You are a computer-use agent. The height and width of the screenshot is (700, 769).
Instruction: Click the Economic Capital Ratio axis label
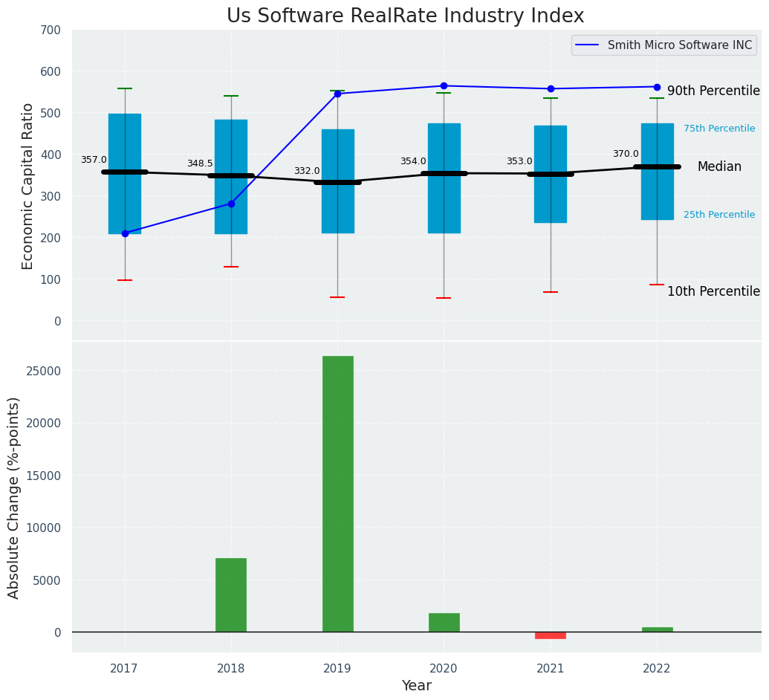[28, 186]
